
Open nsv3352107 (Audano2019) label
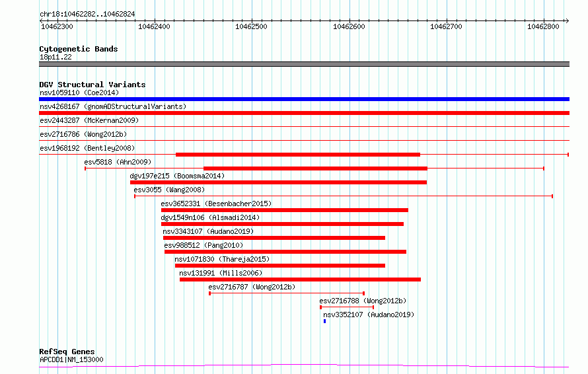pyautogui.click(x=369, y=315)
